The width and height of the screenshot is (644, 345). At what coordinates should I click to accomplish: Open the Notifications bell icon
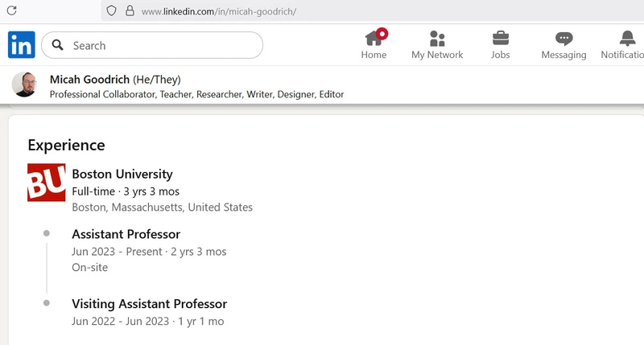[627, 39]
